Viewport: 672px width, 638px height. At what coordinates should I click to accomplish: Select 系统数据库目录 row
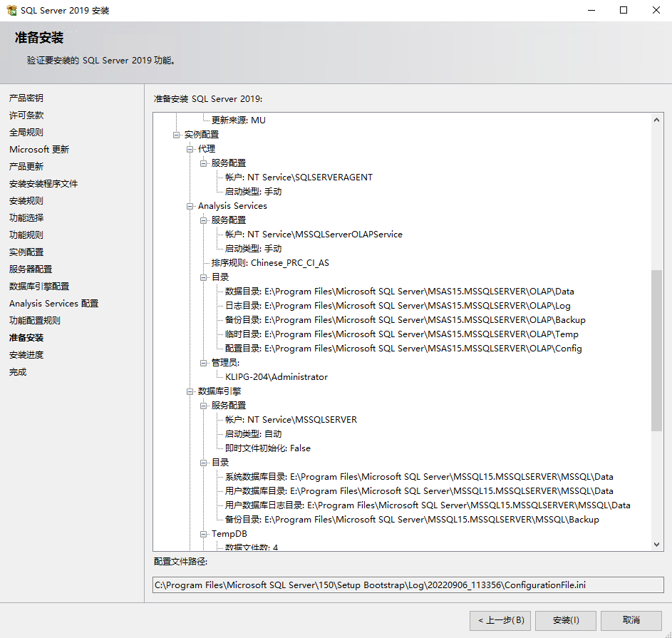tap(419, 477)
